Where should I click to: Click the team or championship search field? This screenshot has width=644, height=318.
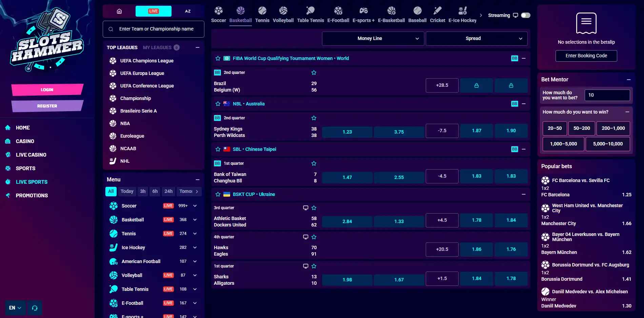click(154, 29)
